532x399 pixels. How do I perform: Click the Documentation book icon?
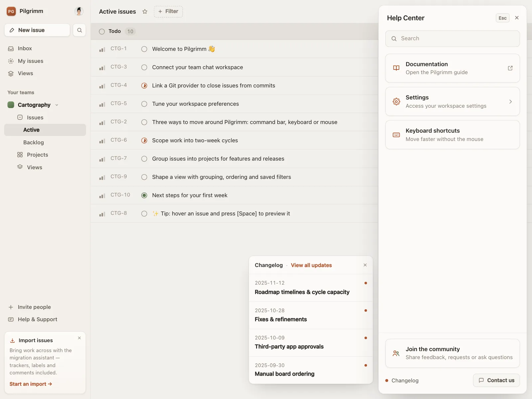[396, 68]
